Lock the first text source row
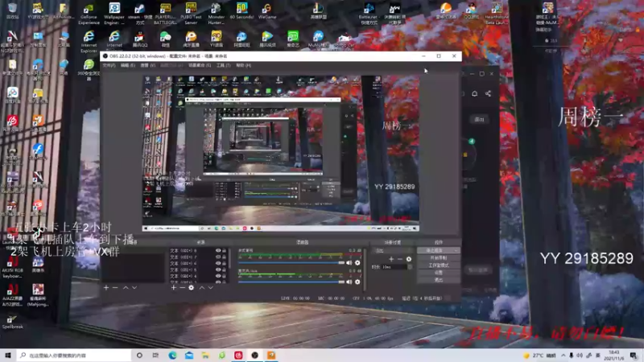Screen dimensions: 644x362 coord(225,250)
